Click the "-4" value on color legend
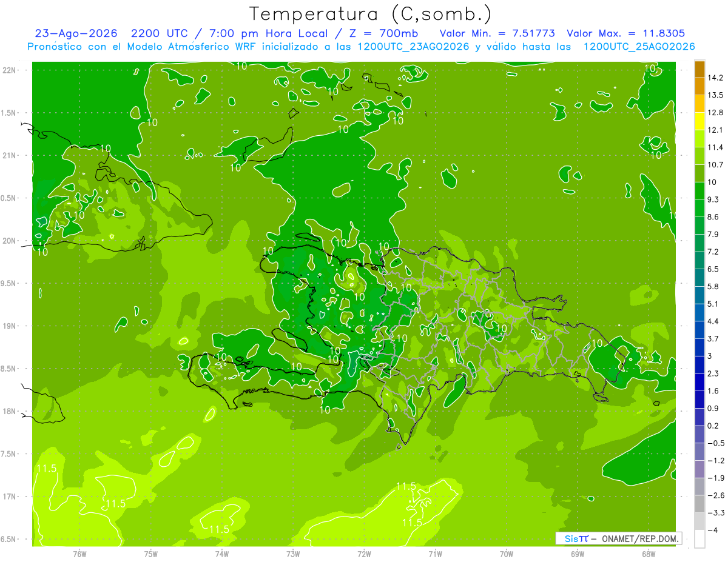728x562 pixels. click(x=713, y=530)
